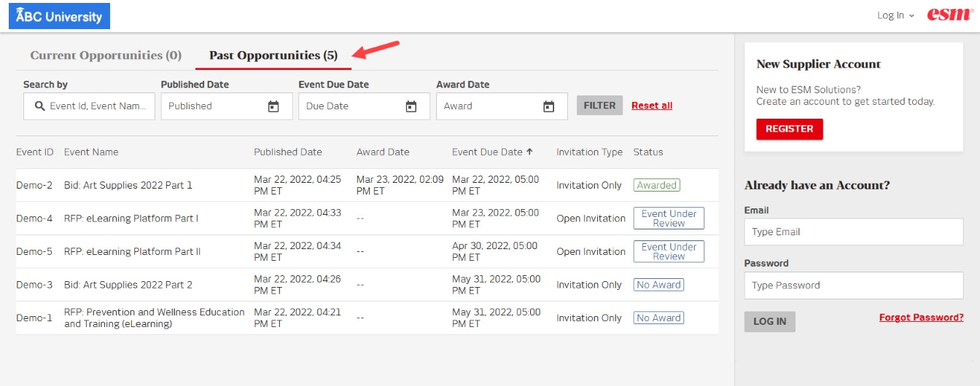Open the Event Due Date calendar icon
Image resolution: width=980 pixels, height=386 pixels.
pos(411,106)
